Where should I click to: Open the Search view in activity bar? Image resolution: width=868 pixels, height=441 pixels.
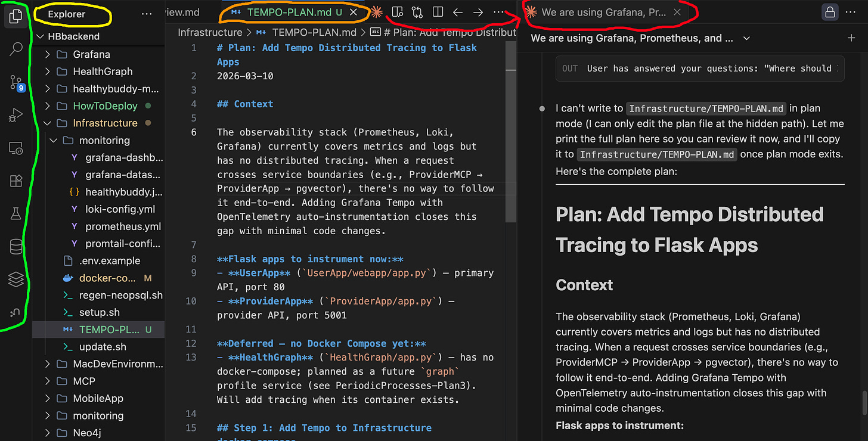click(x=16, y=49)
